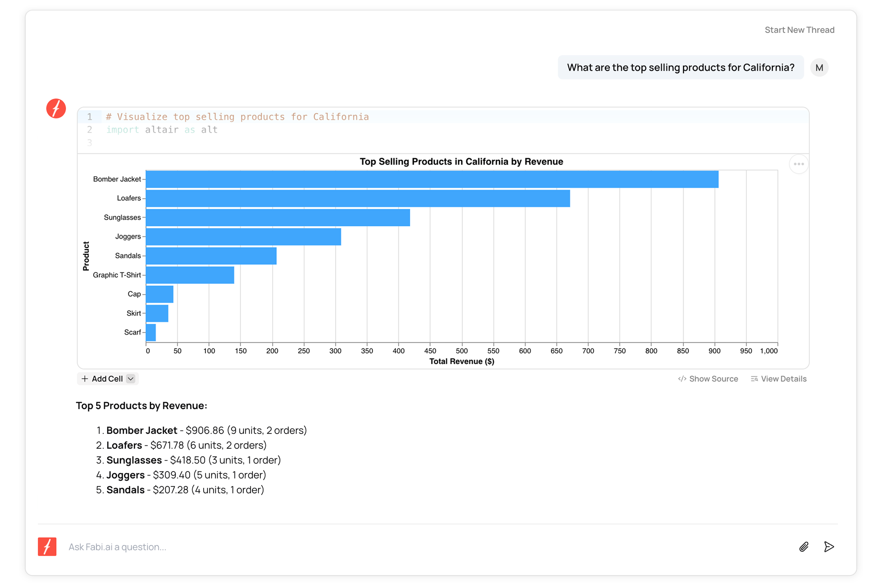882x588 pixels.
Task: Click the Sunglasses bar in chart
Action: point(277,218)
